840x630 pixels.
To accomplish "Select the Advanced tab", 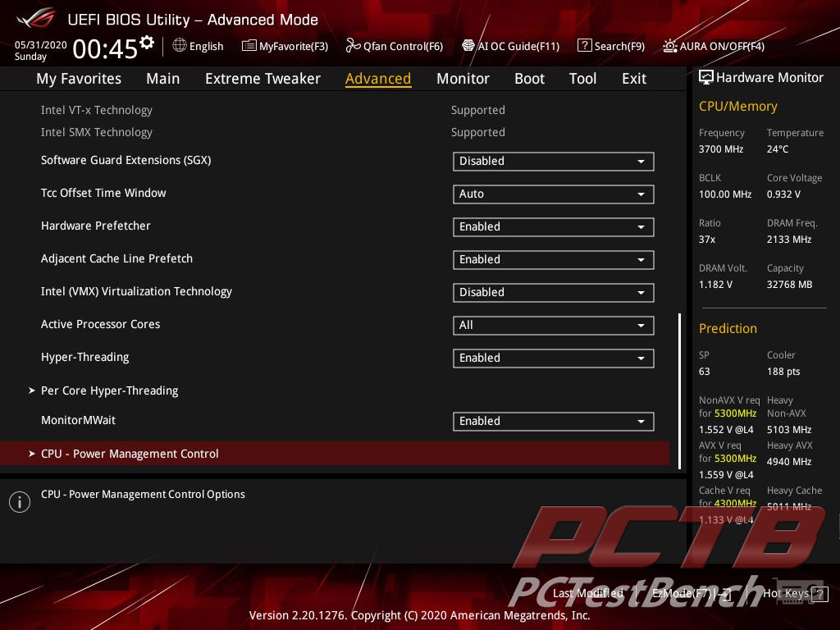I will pyautogui.click(x=378, y=79).
